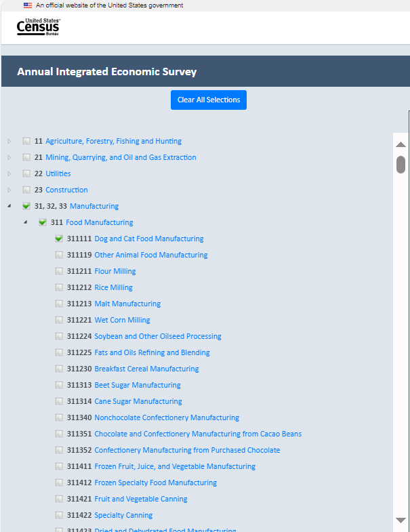Viewport: 410px width, 532px height.
Task: Enable the Construction sector checkbox
Action: (x=26, y=190)
